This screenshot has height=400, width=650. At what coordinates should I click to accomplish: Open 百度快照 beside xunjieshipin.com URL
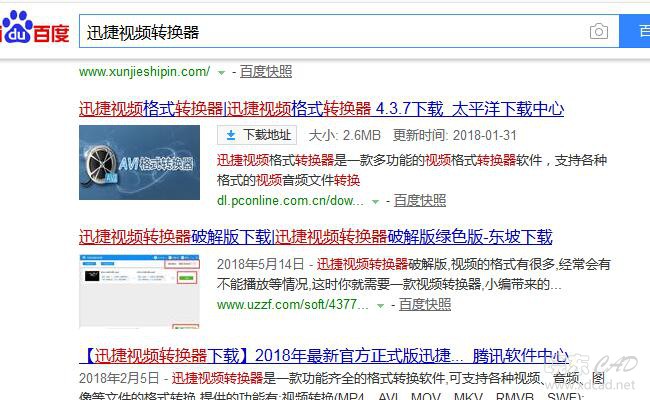[266, 72]
